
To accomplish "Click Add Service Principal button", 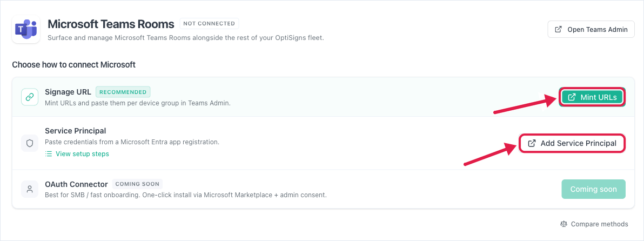I will [x=572, y=143].
